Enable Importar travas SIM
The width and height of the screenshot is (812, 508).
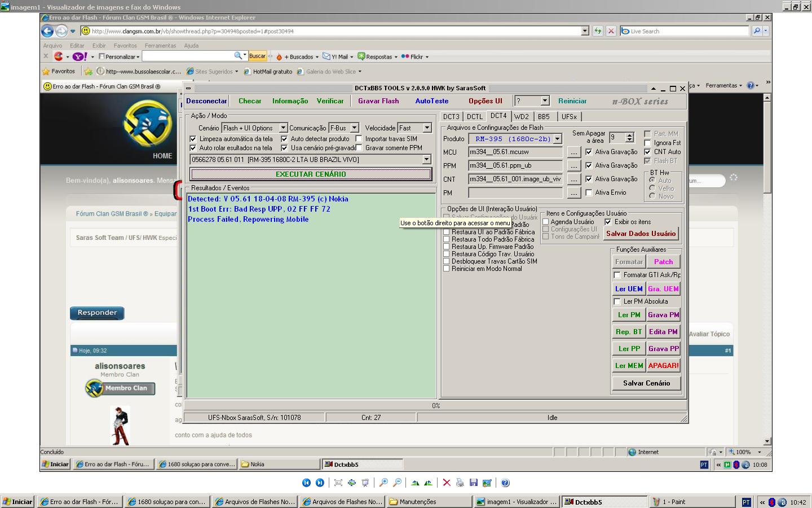[x=359, y=139]
